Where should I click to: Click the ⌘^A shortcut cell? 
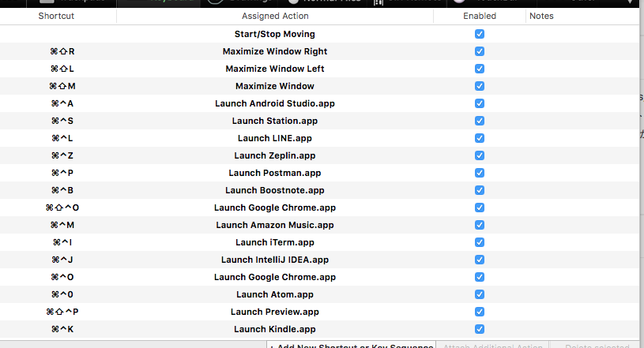(62, 103)
